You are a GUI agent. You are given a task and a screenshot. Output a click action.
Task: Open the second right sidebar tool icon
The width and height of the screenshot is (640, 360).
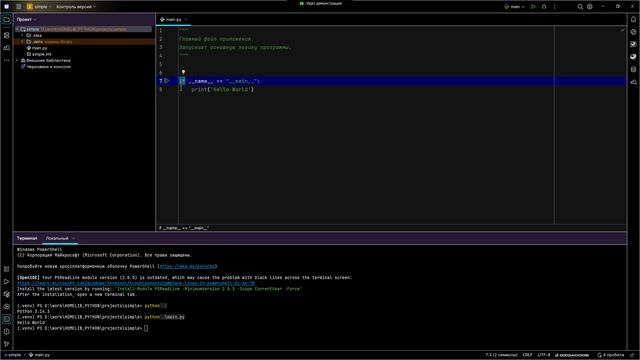click(633, 32)
